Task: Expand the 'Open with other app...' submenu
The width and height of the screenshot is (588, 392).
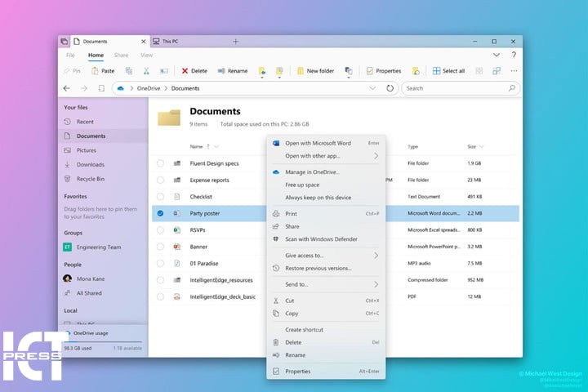Action: pyautogui.click(x=376, y=155)
